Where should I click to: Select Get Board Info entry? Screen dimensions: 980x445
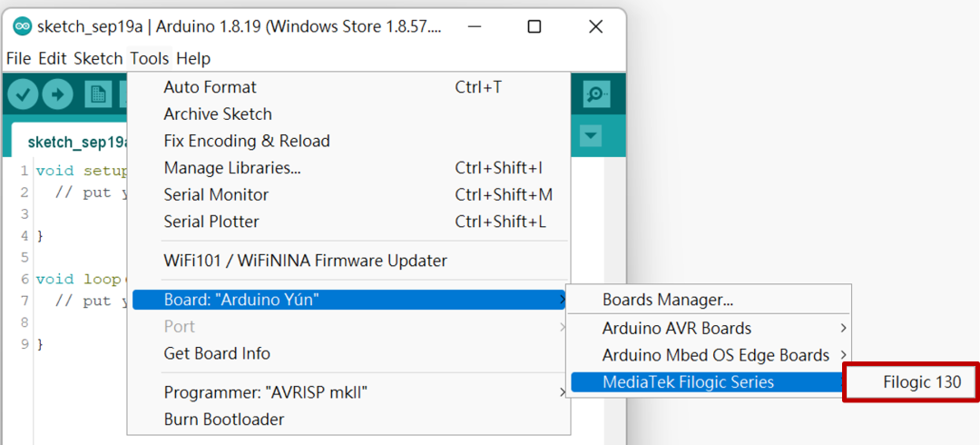[x=217, y=353]
